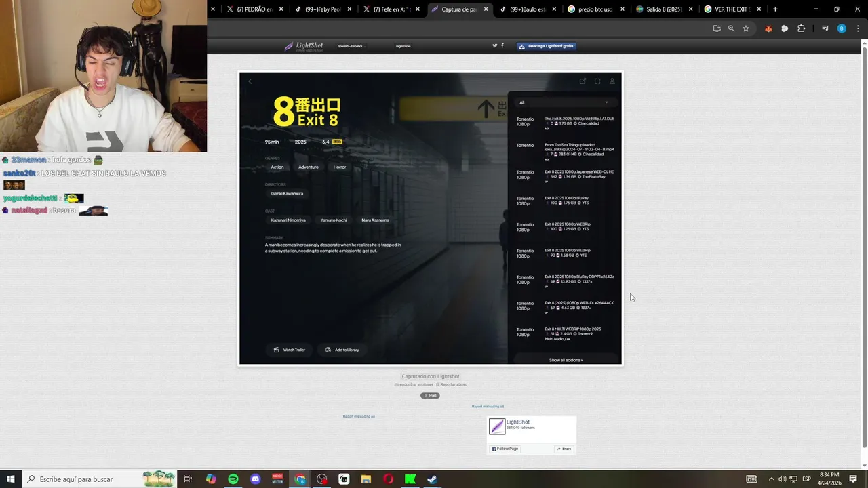Open the 8:34 PM clock and date
This screenshot has height=488, width=868.
(x=829, y=479)
